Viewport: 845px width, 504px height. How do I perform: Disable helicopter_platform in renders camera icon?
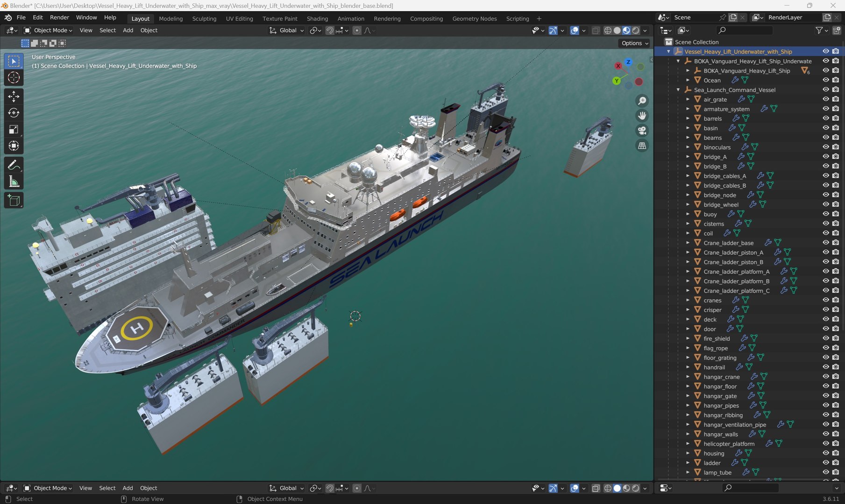pos(836,443)
